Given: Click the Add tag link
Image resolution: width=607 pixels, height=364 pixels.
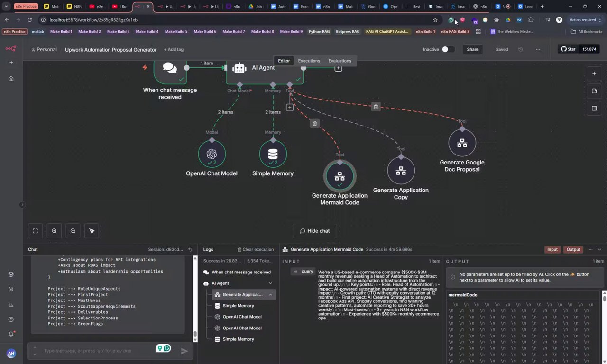Looking at the screenshot, I should 174,49.
